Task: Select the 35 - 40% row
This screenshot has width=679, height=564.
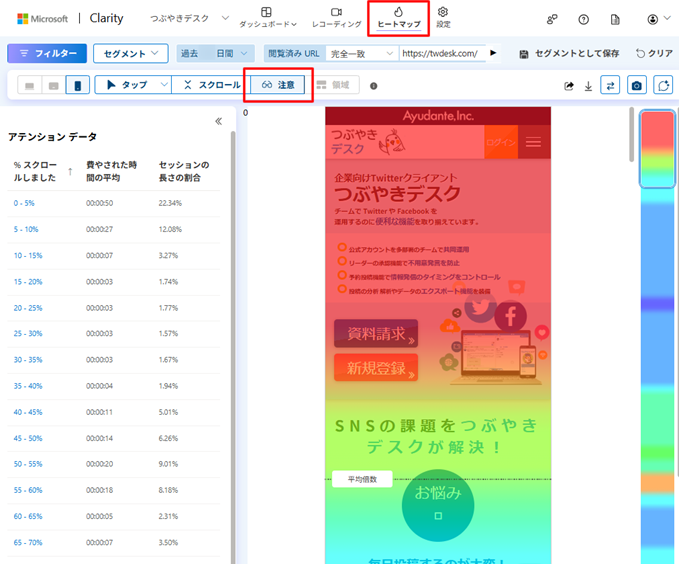Action: coord(113,386)
